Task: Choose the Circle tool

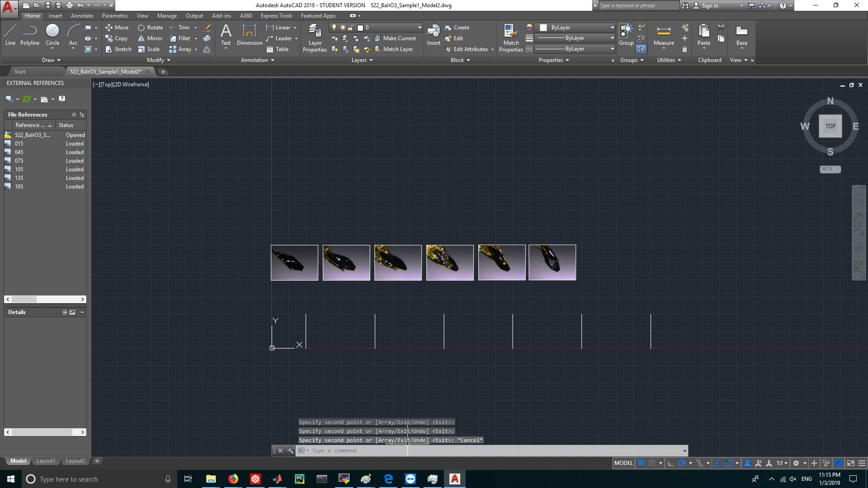Action: tap(52, 35)
